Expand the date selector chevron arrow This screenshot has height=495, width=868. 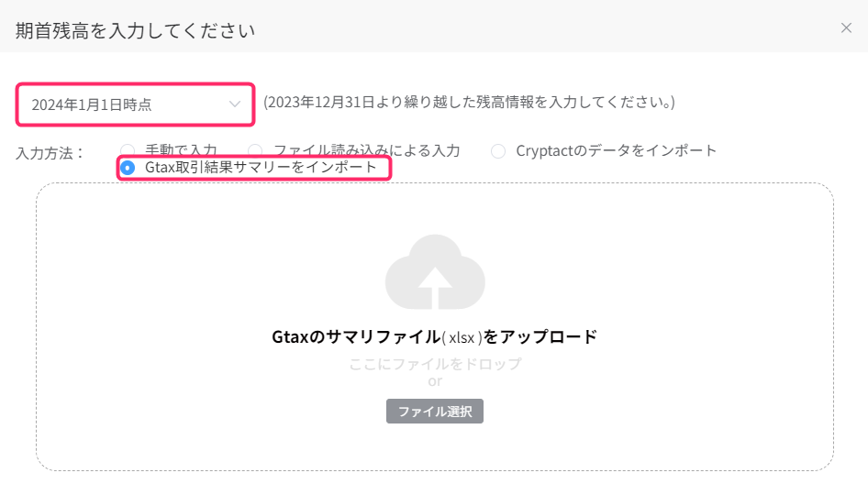coord(235,104)
